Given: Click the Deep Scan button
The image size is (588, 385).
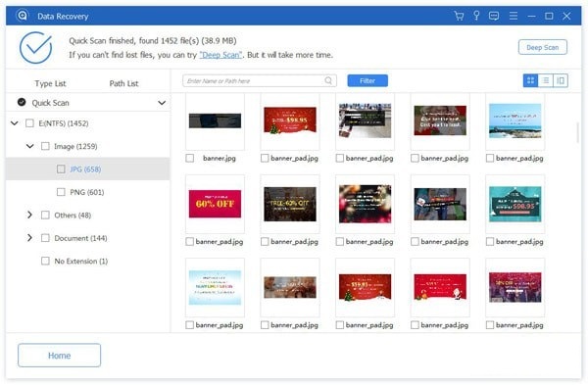Looking at the screenshot, I should tap(543, 47).
